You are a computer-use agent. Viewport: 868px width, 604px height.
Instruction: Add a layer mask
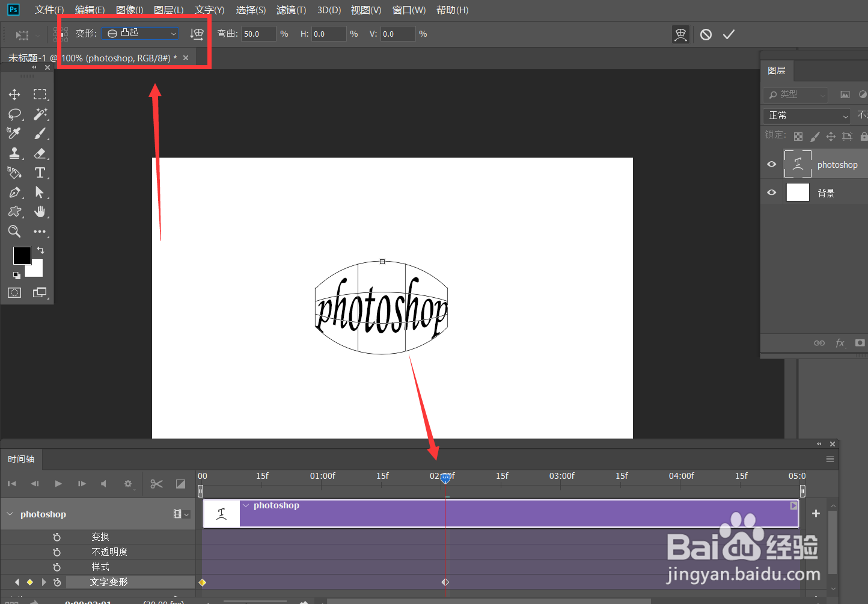(860, 343)
